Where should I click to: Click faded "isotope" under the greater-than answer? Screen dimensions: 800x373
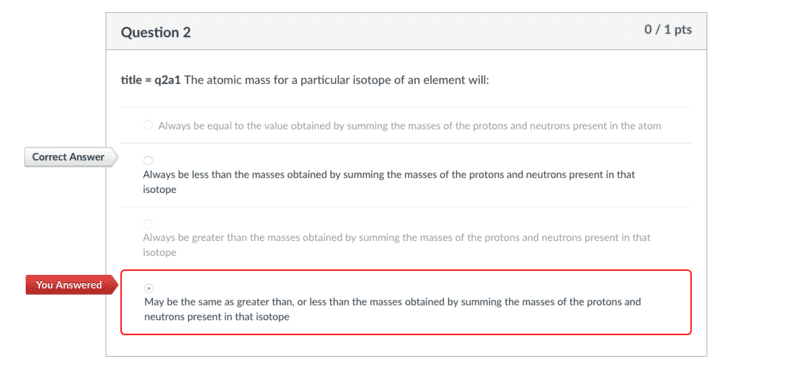160,253
